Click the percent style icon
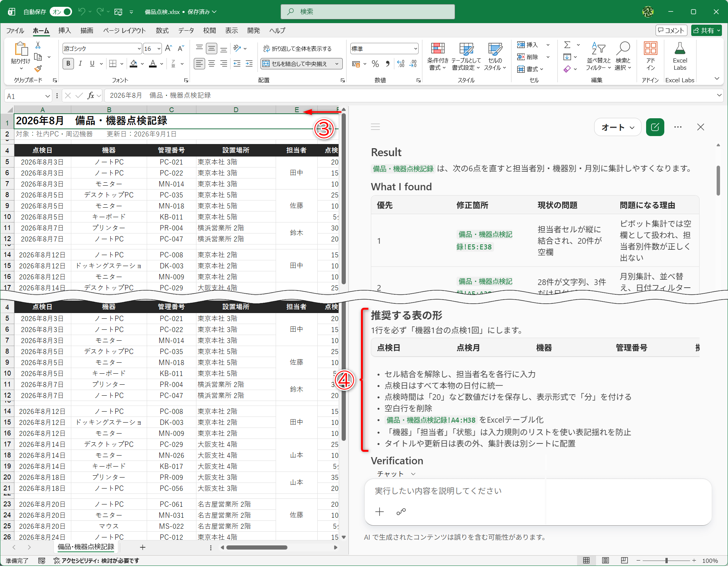 (375, 64)
